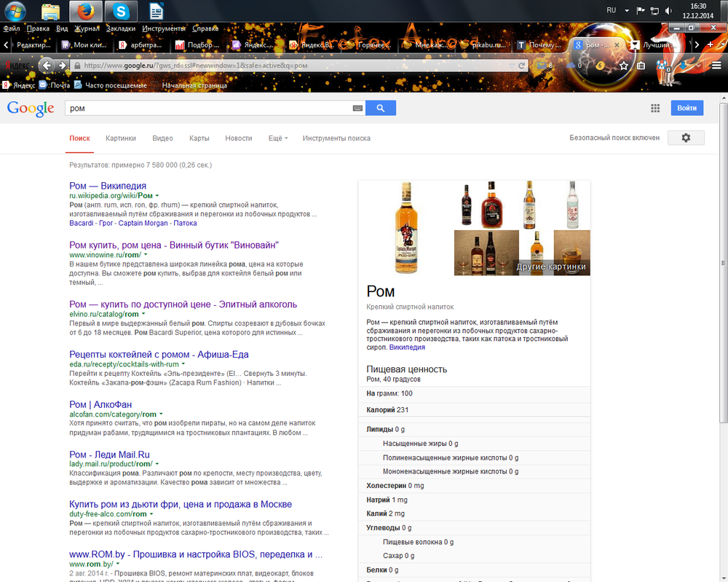728x582 pixels.
Task: Open Windows Start button
Action: [15, 11]
